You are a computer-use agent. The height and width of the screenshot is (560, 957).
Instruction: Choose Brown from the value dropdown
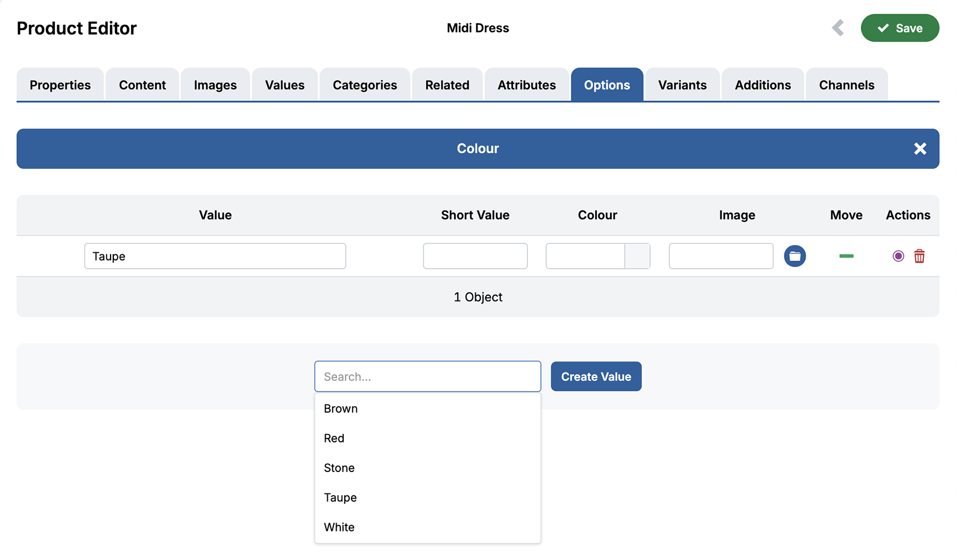[340, 408]
